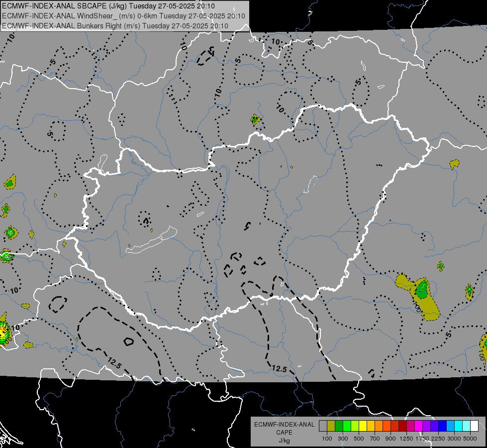Screen dimensions: 487x448
Task: Pick the cyan swatch right of the 3000 tick
Action: pyautogui.click(x=459, y=426)
